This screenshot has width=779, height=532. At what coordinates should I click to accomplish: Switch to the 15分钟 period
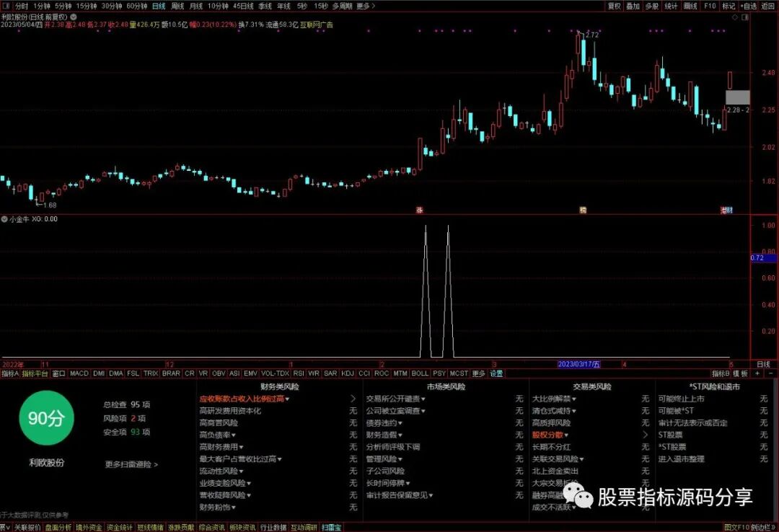87,6
